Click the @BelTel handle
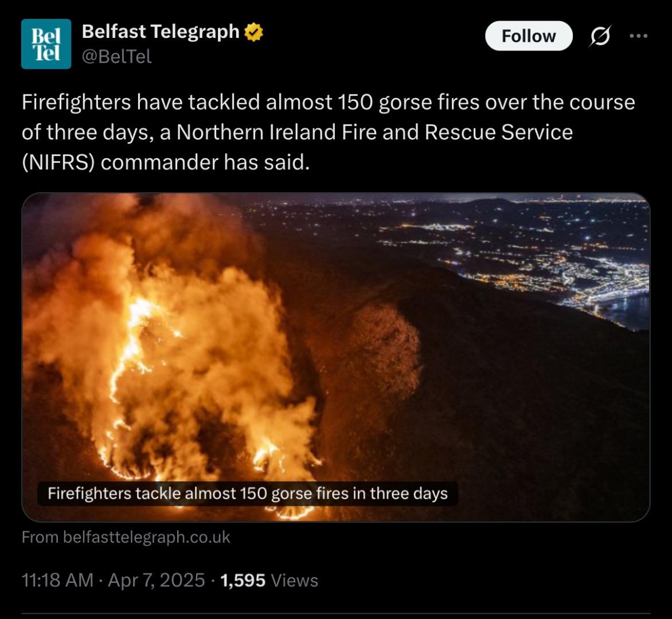The width and height of the screenshot is (672, 619). (116, 57)
